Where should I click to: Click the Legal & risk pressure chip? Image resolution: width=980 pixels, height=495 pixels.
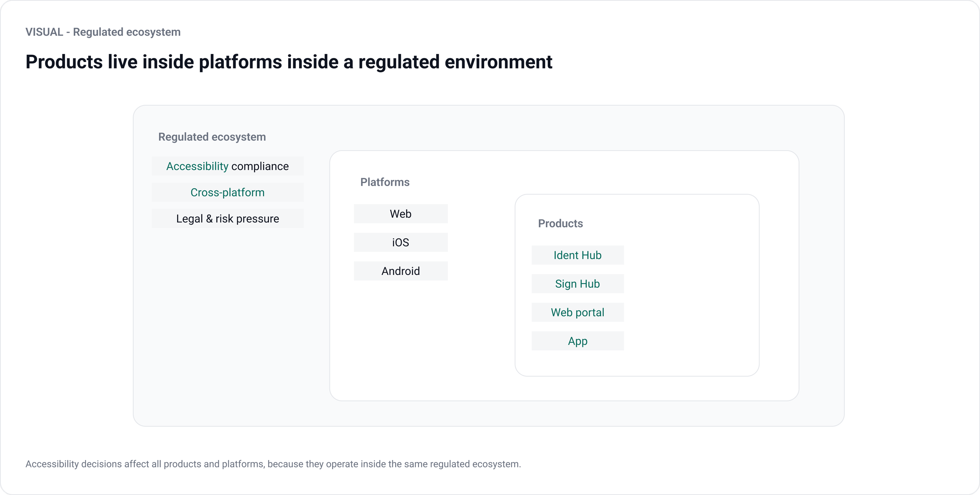pyautogui.click(x=227, y=219)
